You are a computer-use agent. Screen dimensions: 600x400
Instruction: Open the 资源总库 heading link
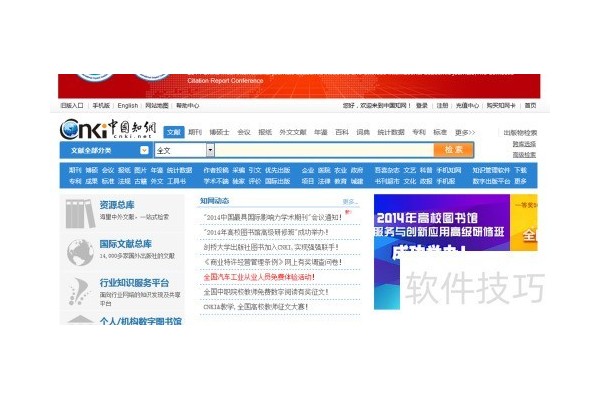tap(117, 205)
